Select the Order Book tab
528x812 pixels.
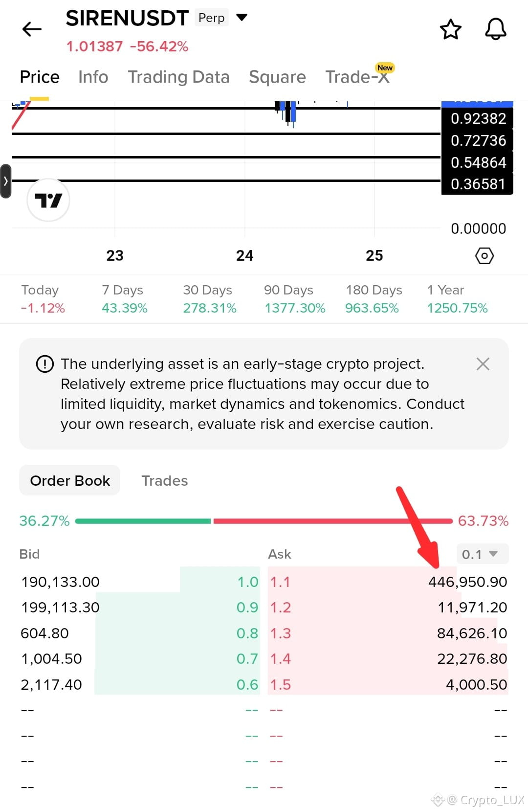coord(70,480)
